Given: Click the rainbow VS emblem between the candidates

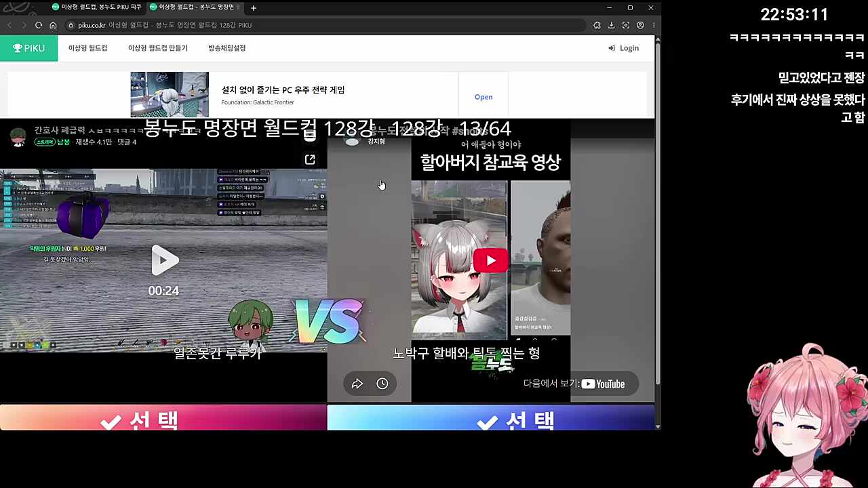Looking at the screenshot, I should pyautogui.click(x=328, y=321).
